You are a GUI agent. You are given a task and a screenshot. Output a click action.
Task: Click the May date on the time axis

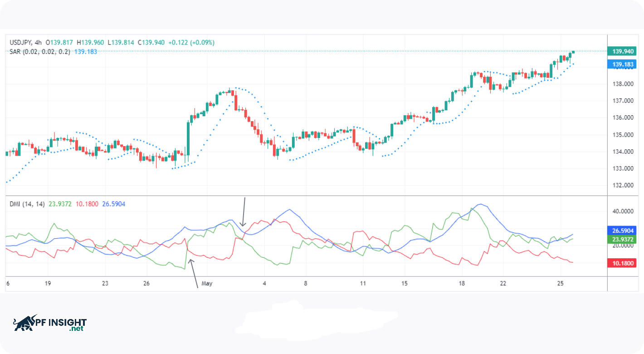tap(207, 283)
